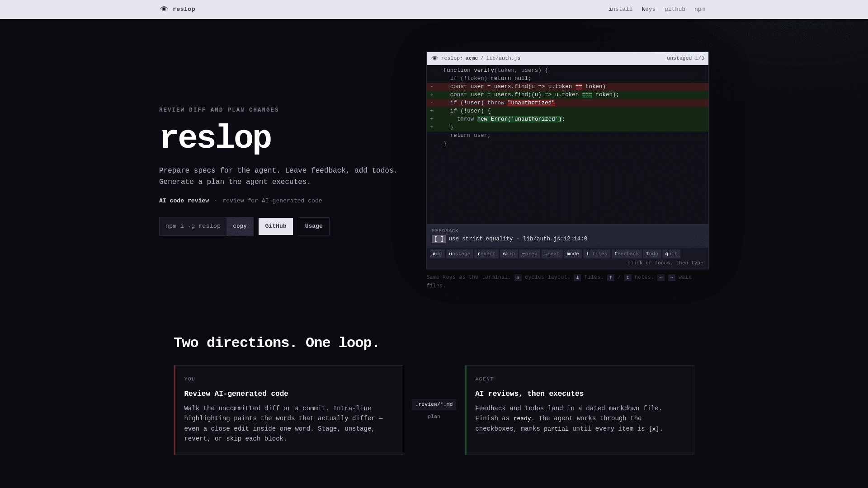Image resolution: width=868 pixels, height=488 pixels.
Task: Click the f keycap in the hint text
Action: [611, 278]
